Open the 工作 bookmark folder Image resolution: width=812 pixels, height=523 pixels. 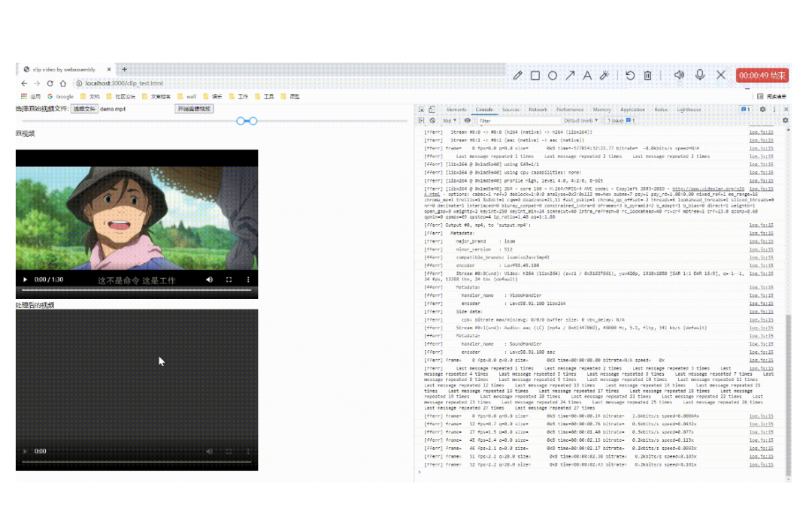coord(239,96)
